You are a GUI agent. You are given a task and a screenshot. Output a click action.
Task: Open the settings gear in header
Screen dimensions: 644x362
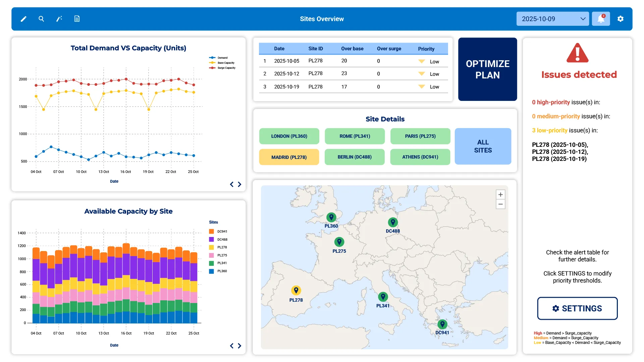point(621,19)
